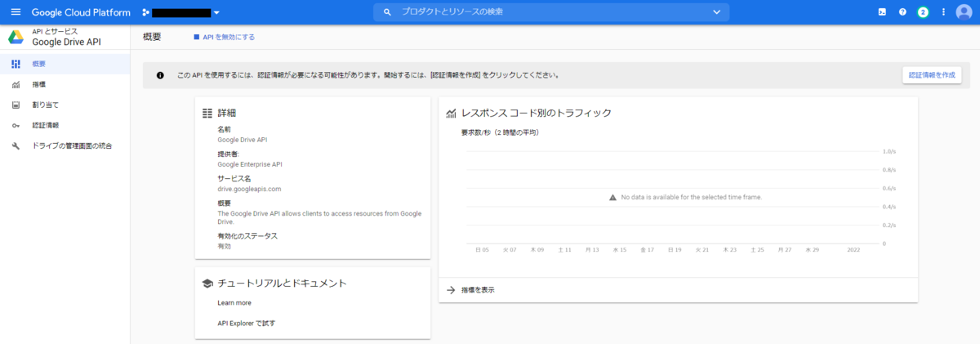Click the info icon in the banner
The width and height of the screenshot is (980, 344).
160,74
